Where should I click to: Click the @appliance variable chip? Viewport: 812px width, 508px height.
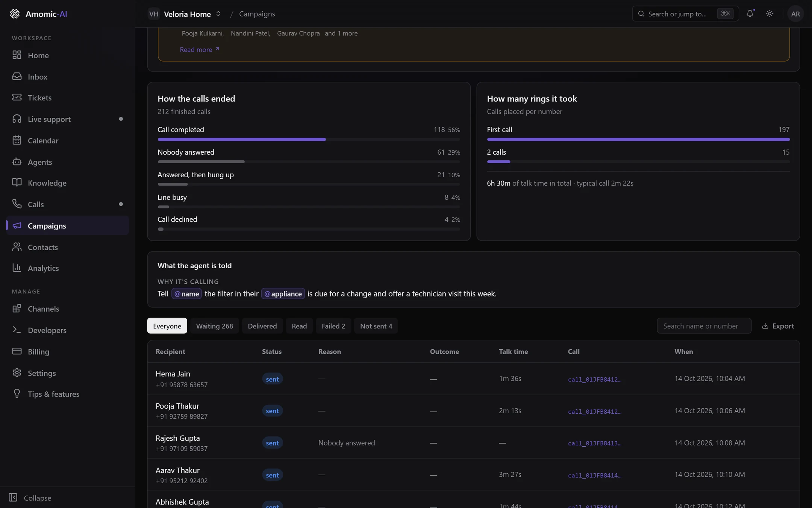[x=283, y=294]
